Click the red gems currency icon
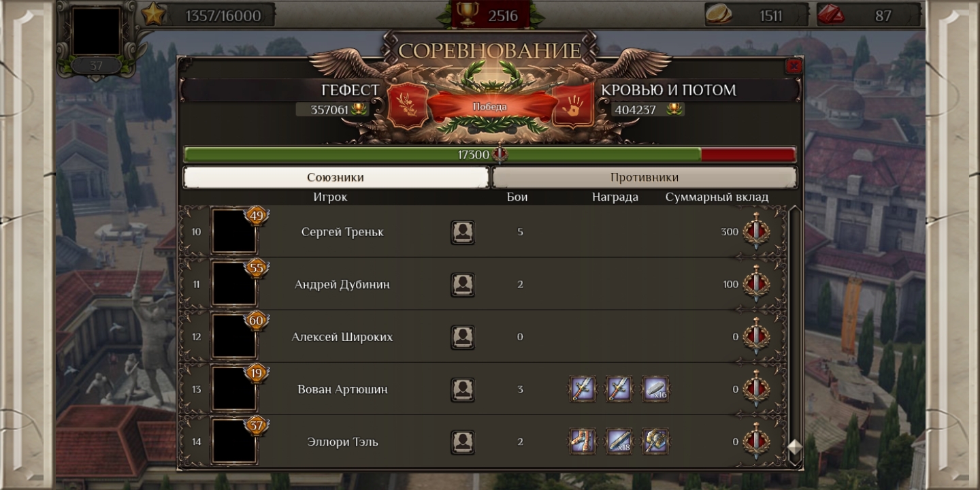 [x=830, y=14]
